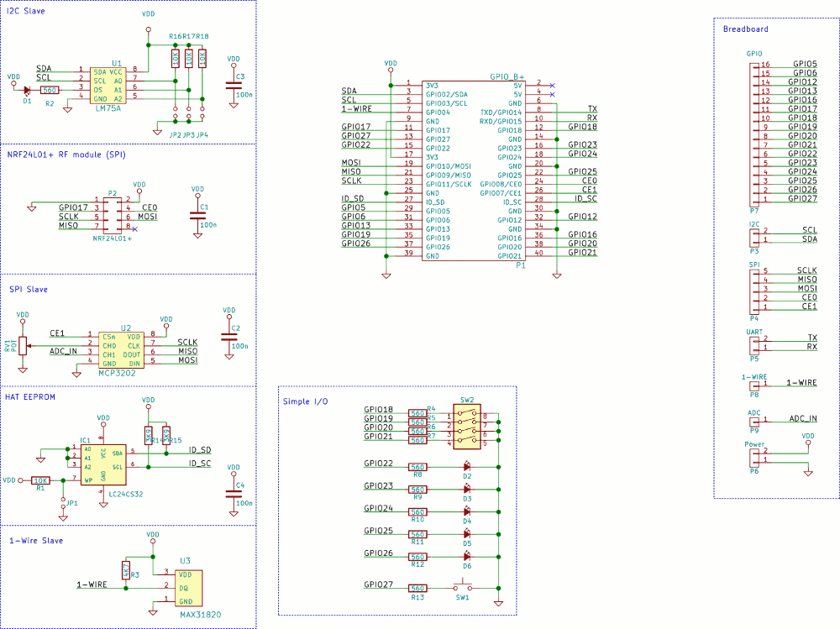Select the R8 560 resistor
840x629 pixels.
tap(417, 467)
